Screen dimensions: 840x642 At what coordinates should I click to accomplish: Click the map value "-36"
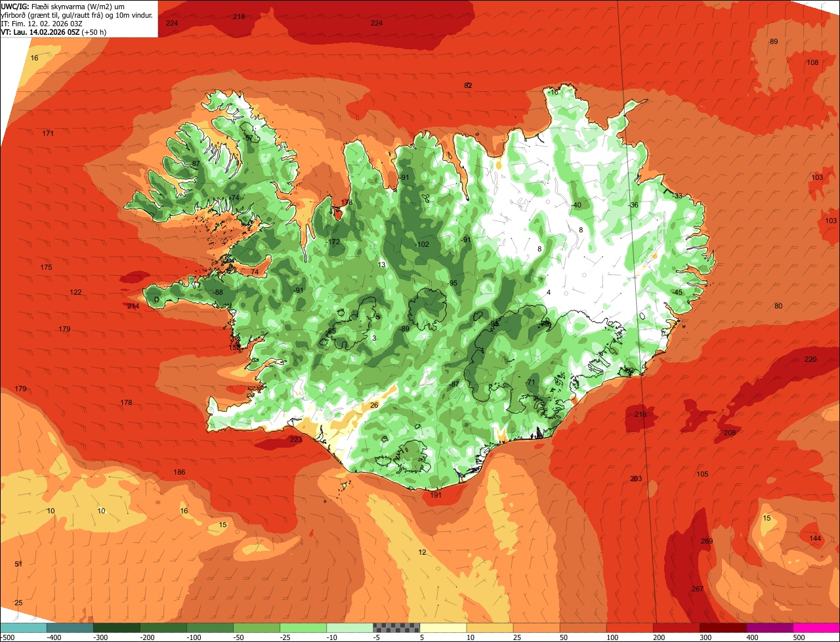click(x=633, y=205)
